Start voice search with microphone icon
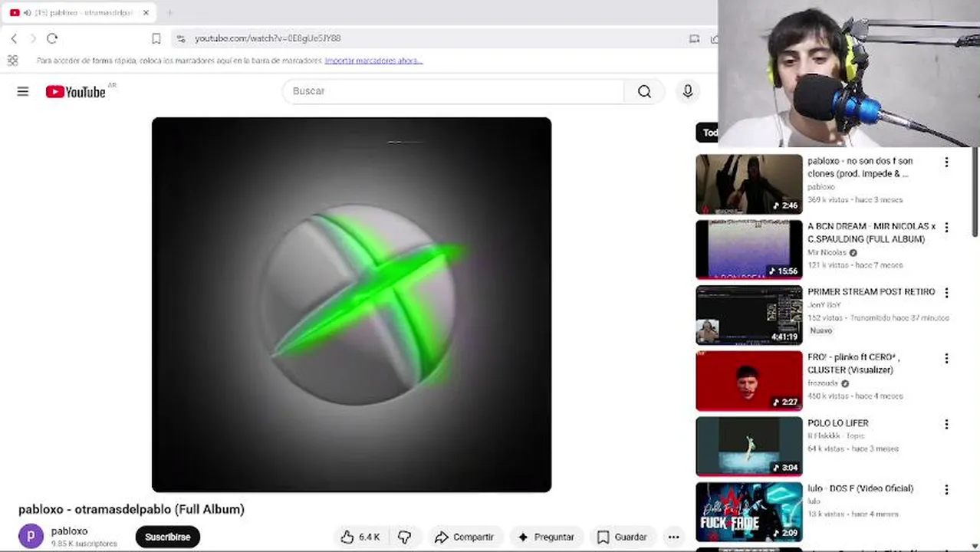 click(688, 91)
